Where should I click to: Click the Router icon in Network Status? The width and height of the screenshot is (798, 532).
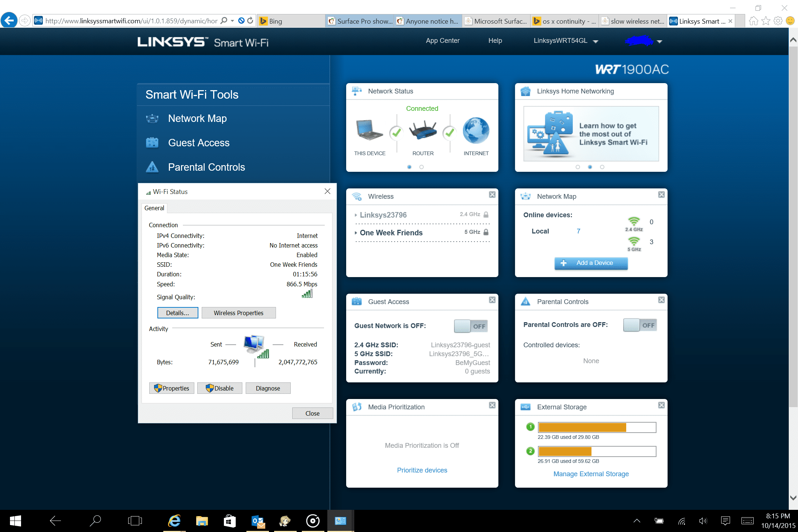coord(423,130)
